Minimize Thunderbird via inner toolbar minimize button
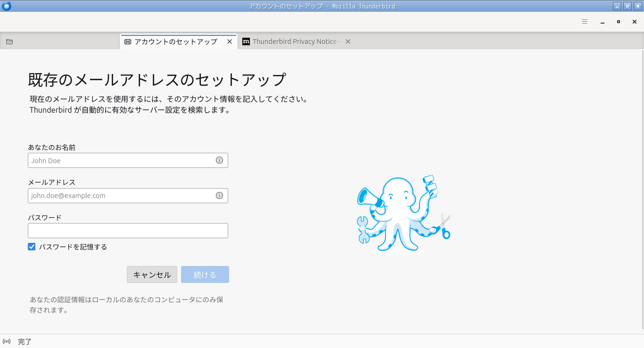 point(603,22)
